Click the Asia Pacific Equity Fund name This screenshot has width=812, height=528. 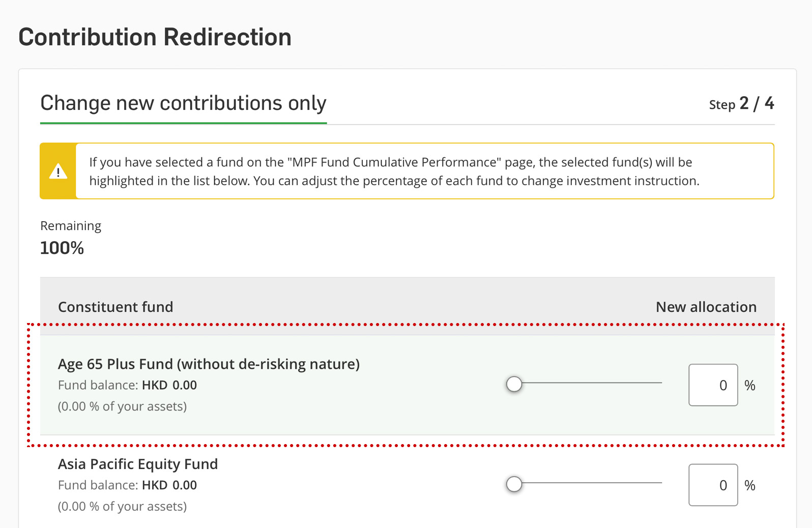pos(138,464)
